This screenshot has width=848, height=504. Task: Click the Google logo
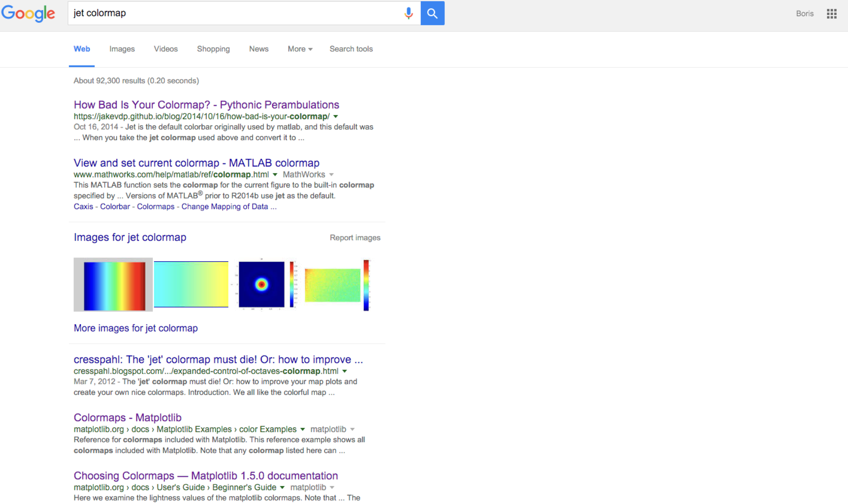[28, 14]
